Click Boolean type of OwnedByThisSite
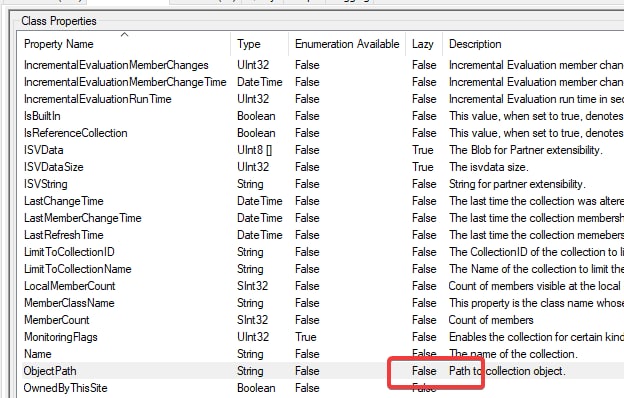Image resolution: width=624 pixels, height=398 pixels. [256, 388]
